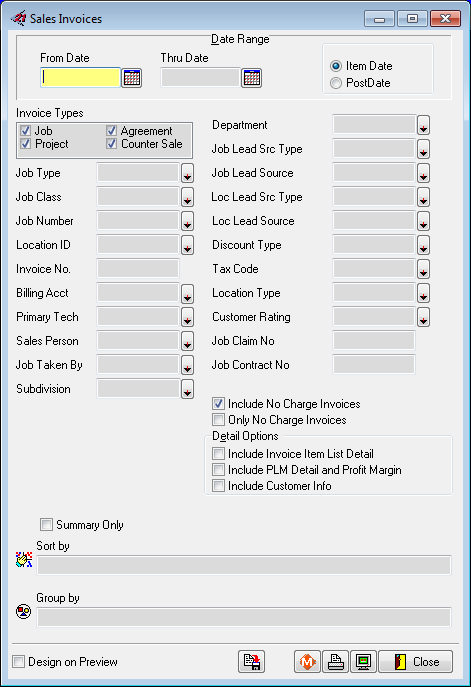Enable Include Customer Info
This screenshot has width=471, height=687.
pos(218,485)
